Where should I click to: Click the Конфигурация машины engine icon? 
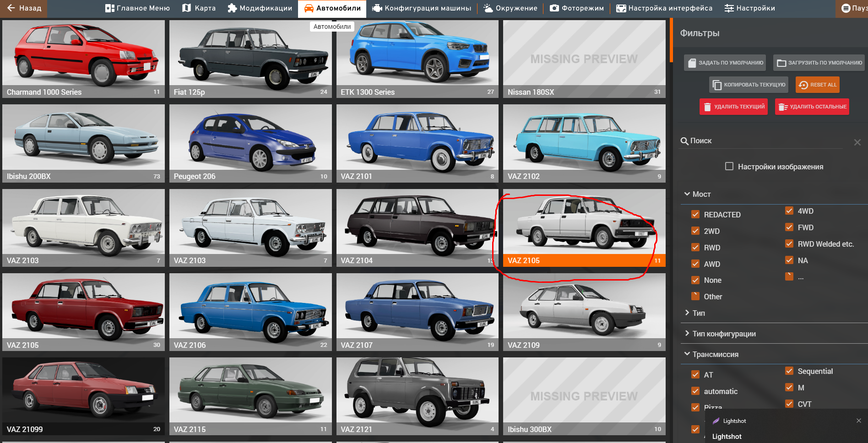[x=377, y=8]
